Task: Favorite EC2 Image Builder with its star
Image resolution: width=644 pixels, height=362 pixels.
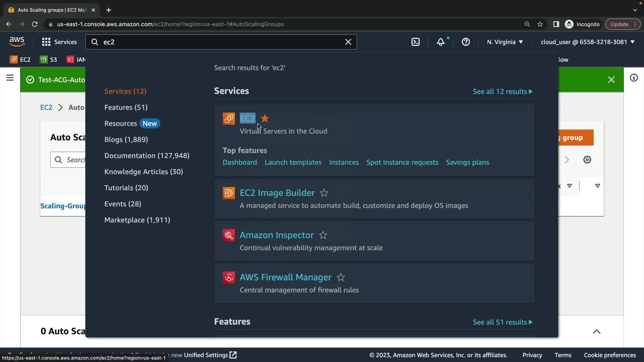Action: click(324, 193)
